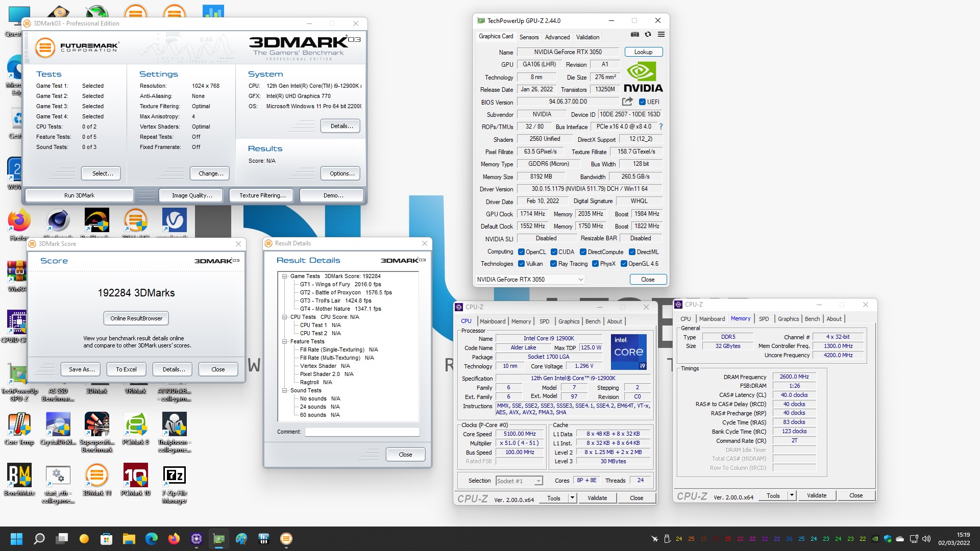Toggle the Vulkan checkbox
Image resolution: width=980 pixels, height=551 pixels.
(521, 264)
